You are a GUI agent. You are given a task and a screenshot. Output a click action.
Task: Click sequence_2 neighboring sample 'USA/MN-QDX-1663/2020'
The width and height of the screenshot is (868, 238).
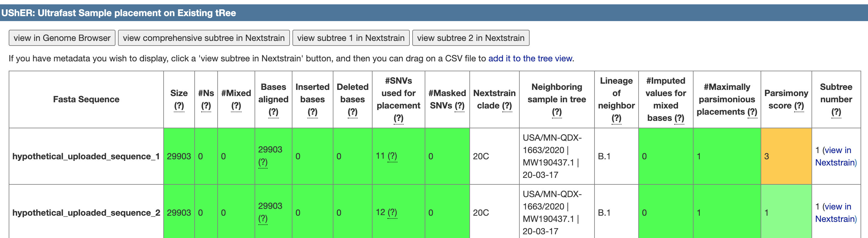552,201
